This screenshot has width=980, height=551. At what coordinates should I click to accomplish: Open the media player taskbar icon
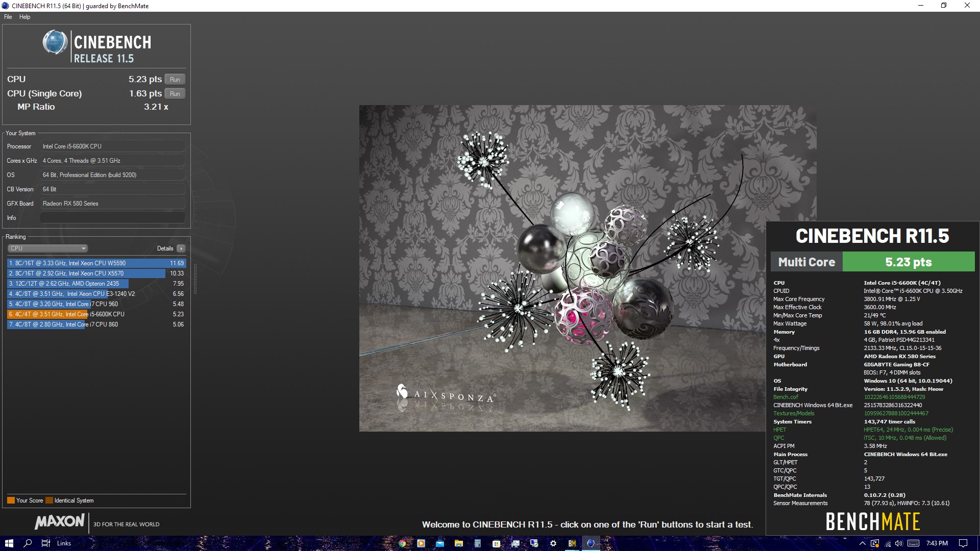click(x=421, y=543)
